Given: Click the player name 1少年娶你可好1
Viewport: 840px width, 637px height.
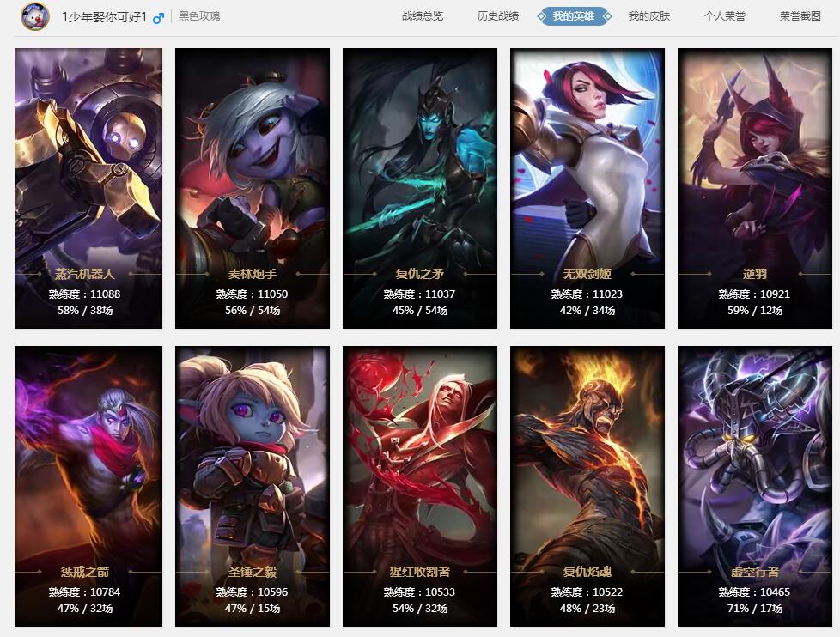Looking at the screenshot, I should 105,17.
